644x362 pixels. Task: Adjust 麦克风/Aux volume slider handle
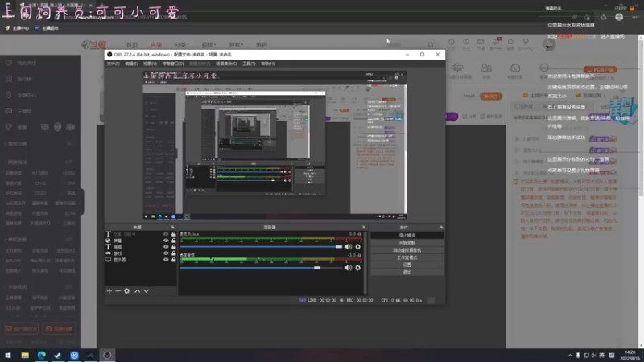click(339, 247)
